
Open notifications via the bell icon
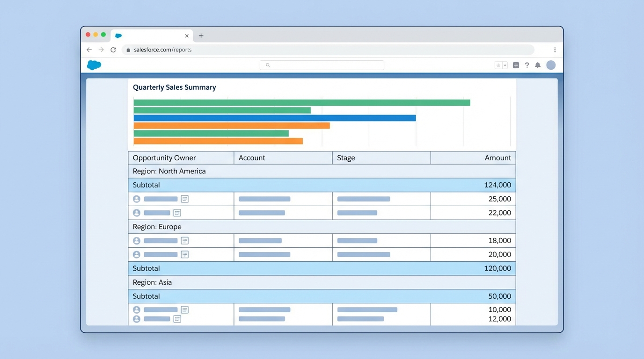coord(537,65)
